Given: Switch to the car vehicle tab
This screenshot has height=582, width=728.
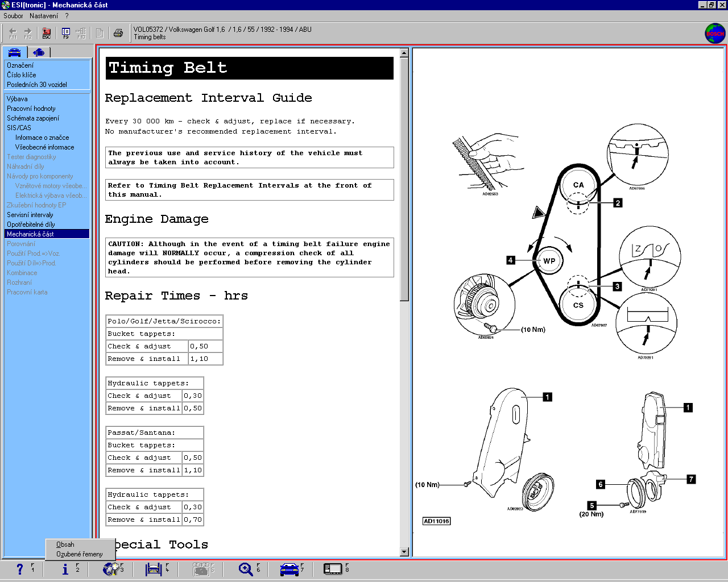Looking at the screenshot, I should 15,52.
